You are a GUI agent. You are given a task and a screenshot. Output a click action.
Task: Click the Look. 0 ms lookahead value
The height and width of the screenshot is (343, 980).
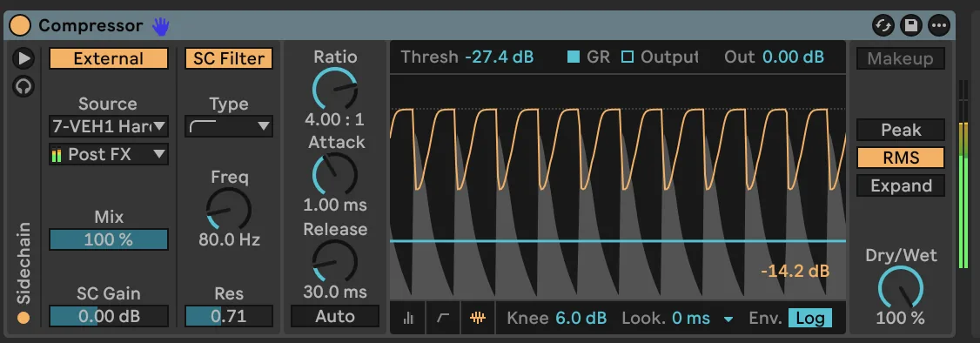[x=691, y=318]
